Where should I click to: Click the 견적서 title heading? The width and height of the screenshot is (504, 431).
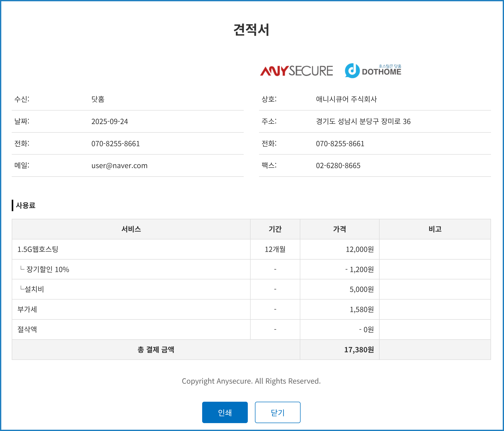(251, 30)
